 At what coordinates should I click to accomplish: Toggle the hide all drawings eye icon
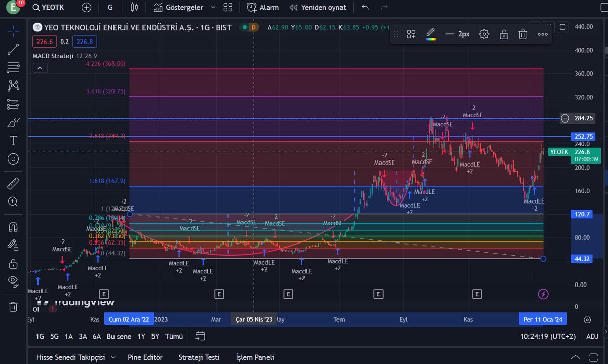coord(13,281)
